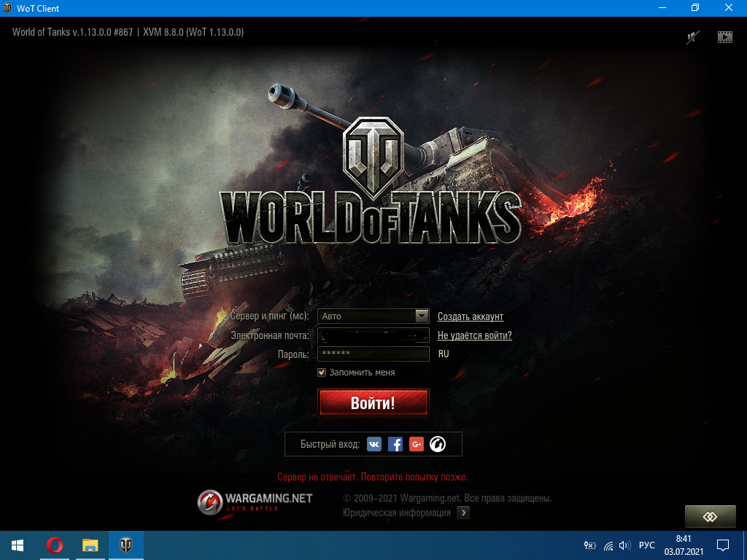Click the server error message text
The width and height of the screenshot is (747, 560).
(x=373, y=477)
